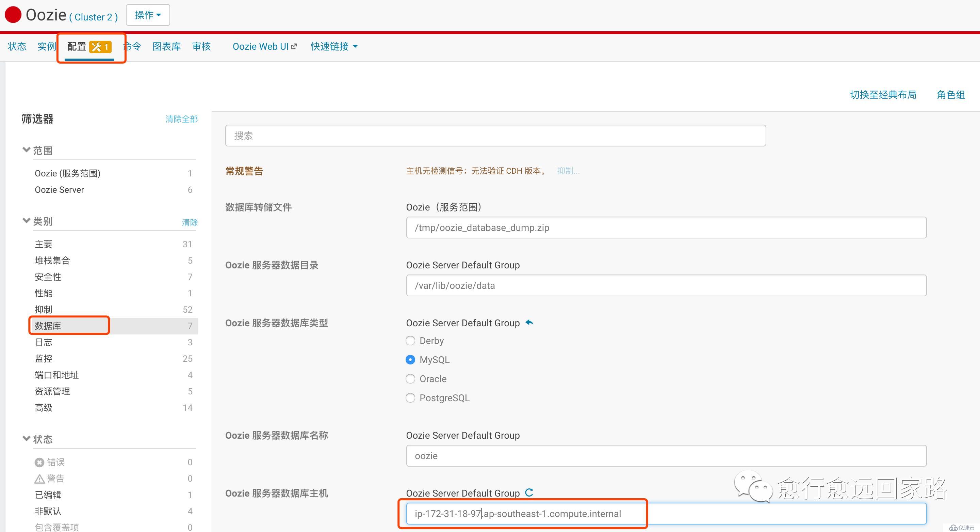Select the 数据库 category filter
980x532 pixels.
pos(113,326)
